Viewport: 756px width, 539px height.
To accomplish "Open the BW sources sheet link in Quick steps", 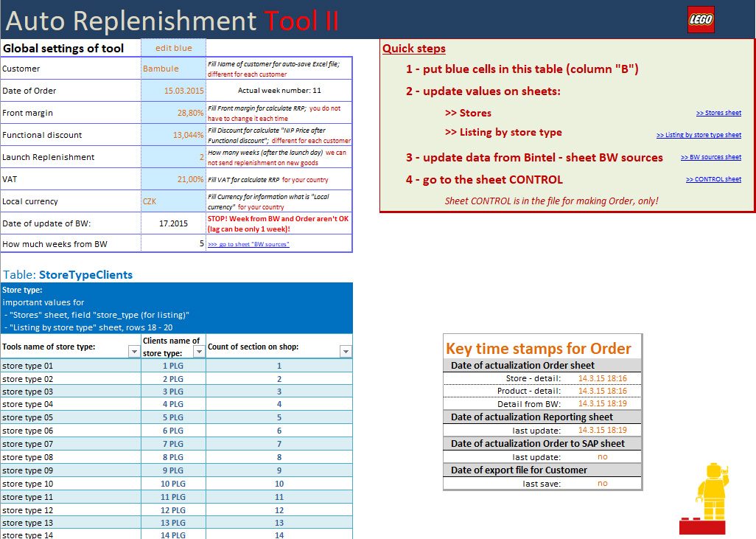I will 710,157.
